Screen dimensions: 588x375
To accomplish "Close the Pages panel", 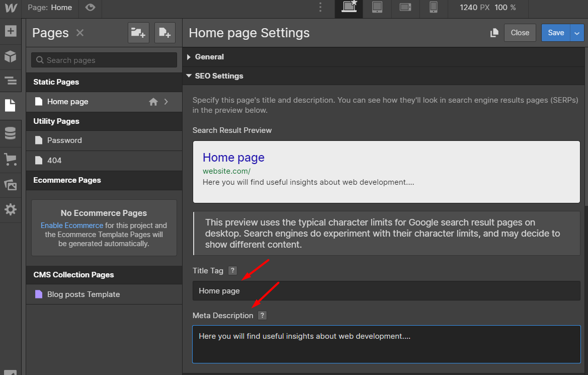I will point(80,33).
